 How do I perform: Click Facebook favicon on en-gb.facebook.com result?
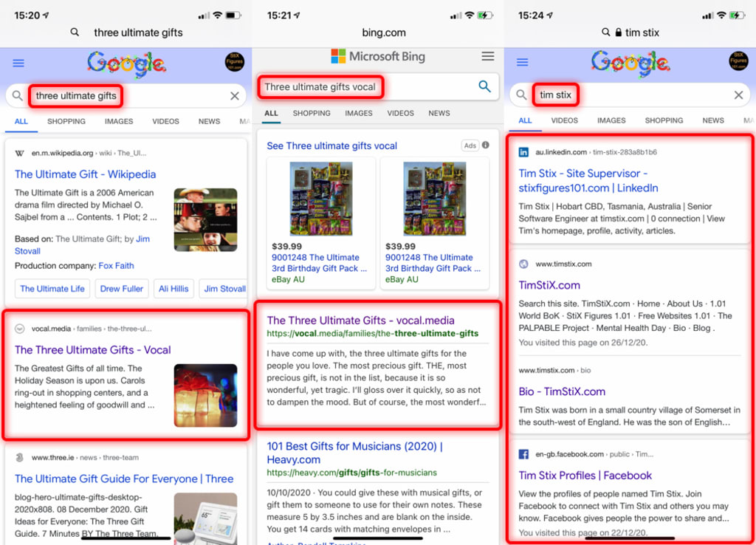pos(523,454)
